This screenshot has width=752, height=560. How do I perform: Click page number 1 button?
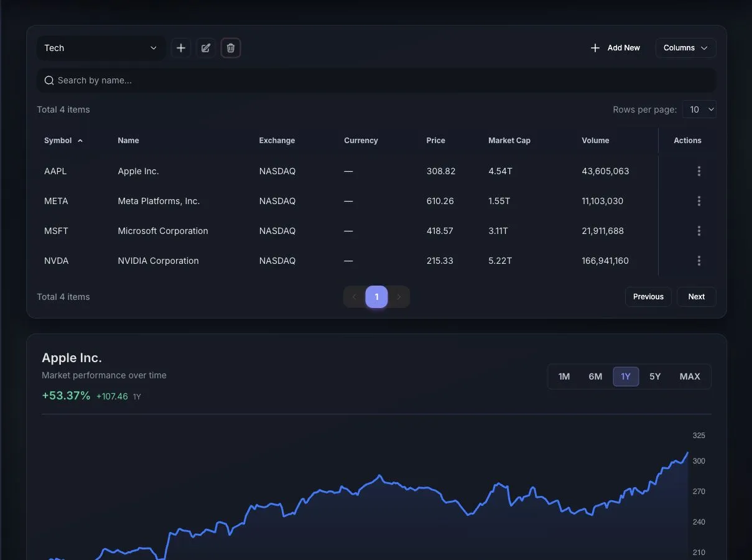pyautogui.click(x=376, y=297)
